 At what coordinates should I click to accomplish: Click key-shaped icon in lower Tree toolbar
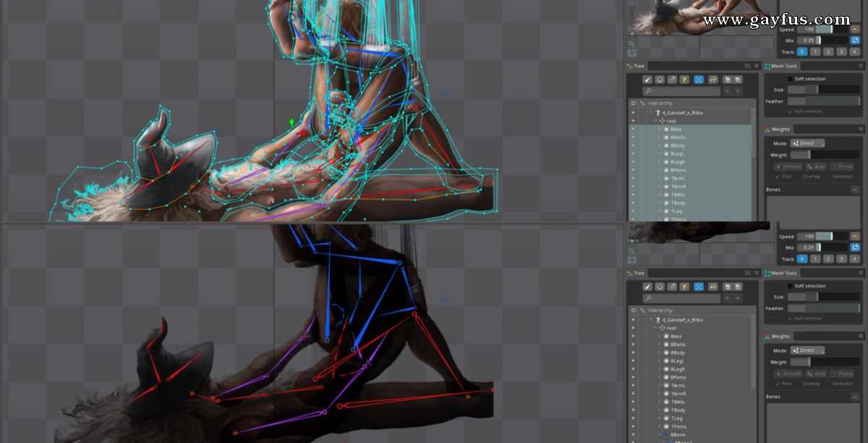pos(712,287)
